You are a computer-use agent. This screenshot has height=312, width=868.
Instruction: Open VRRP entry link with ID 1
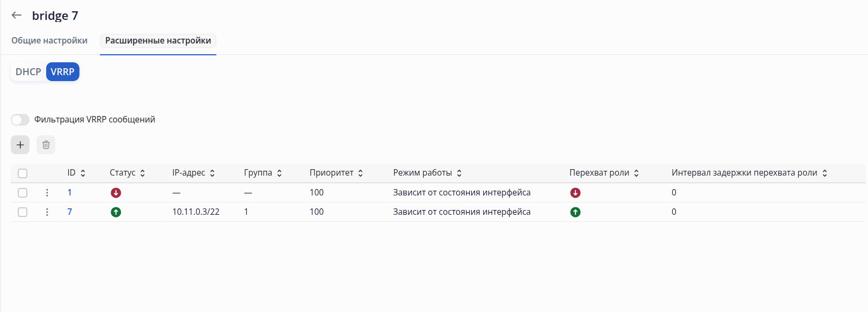[70, 193]
